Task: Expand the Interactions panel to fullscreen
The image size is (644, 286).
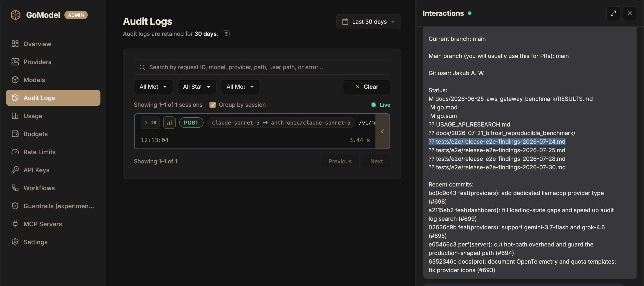Action: [613, 13]
